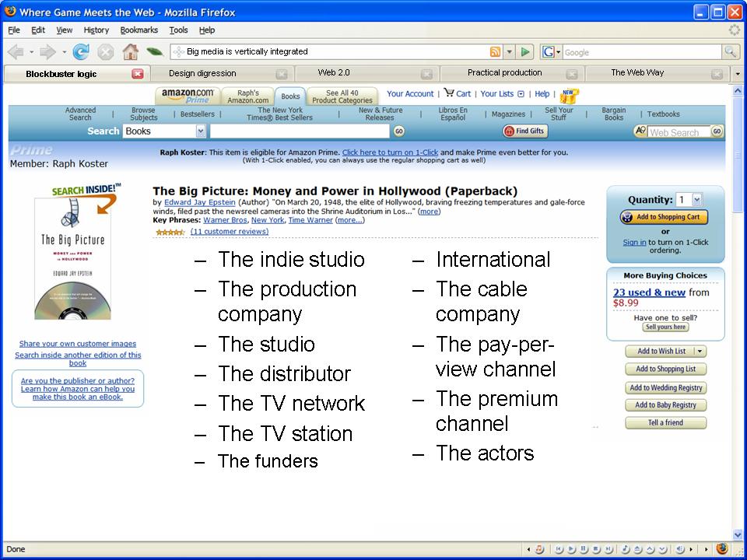The height and width of the screenshot is (560, 747).
Task: Click the GO button beside Web Search
Action: [x=717, y=131]
